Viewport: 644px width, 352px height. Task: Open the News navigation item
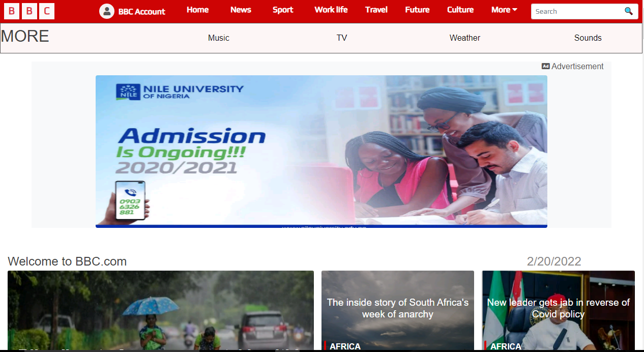tap(241, 10)
